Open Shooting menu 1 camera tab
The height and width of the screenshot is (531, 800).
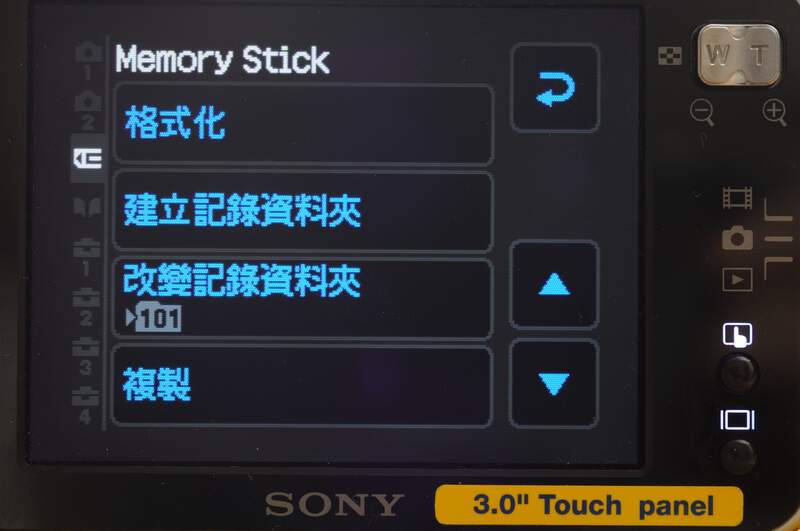(88, 61)
